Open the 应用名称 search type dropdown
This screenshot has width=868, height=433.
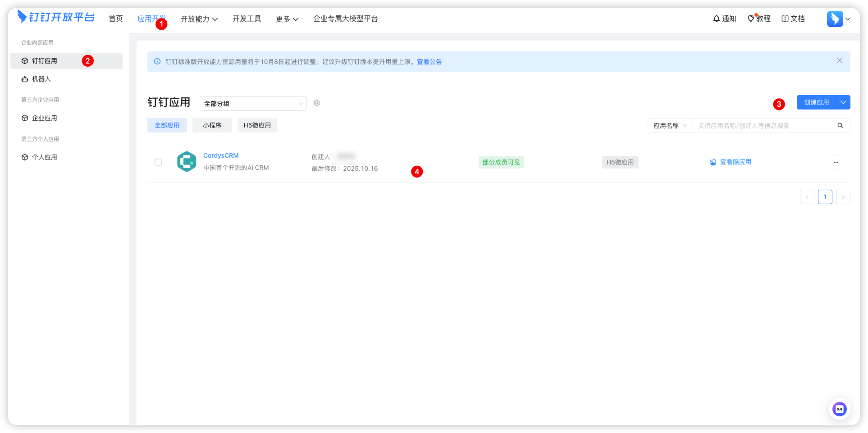[670, 126]
